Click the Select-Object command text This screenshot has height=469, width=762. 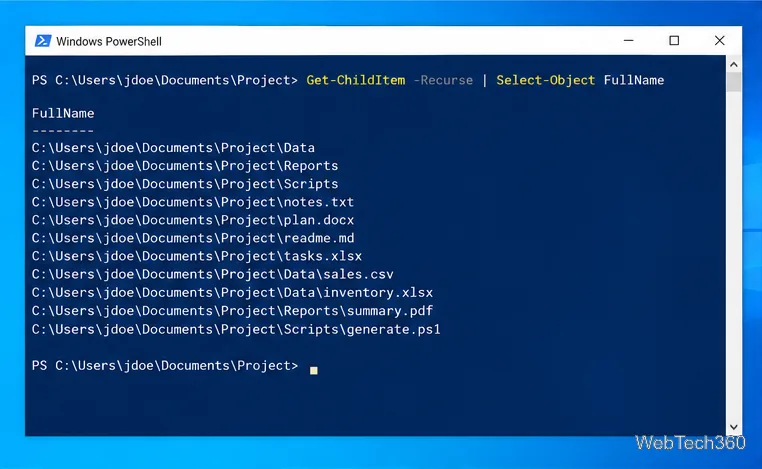coord(545,80)
